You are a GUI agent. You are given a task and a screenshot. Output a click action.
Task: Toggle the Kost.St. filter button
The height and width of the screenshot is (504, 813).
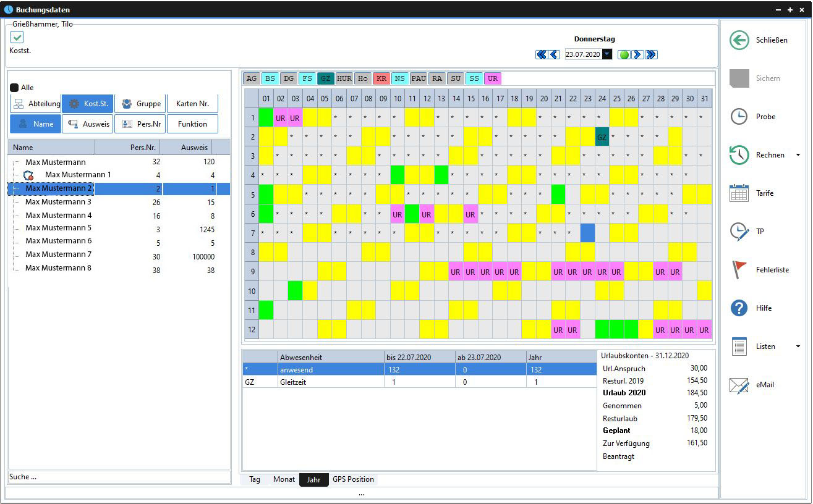[x=88, y=104]
